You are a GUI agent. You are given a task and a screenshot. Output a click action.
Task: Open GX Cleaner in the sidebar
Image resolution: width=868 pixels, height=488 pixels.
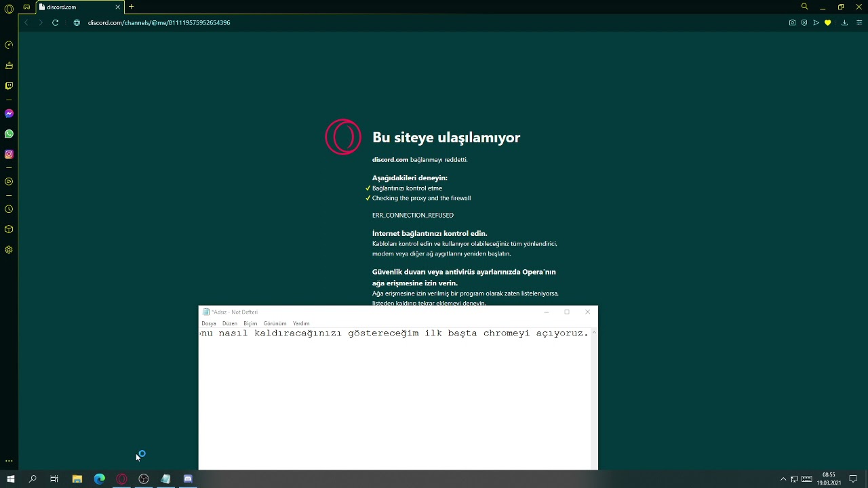click(x=9, y=66)
